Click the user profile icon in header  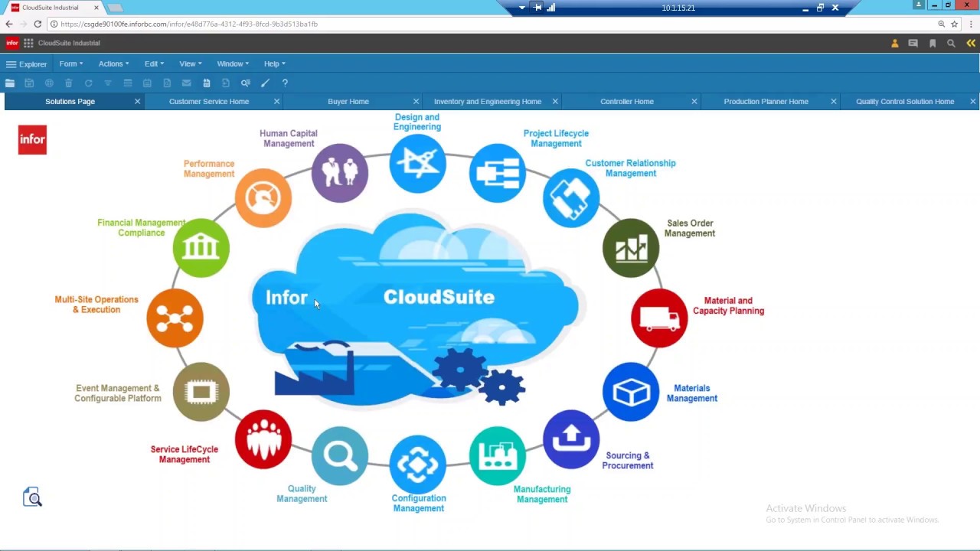tap(894, 44)
